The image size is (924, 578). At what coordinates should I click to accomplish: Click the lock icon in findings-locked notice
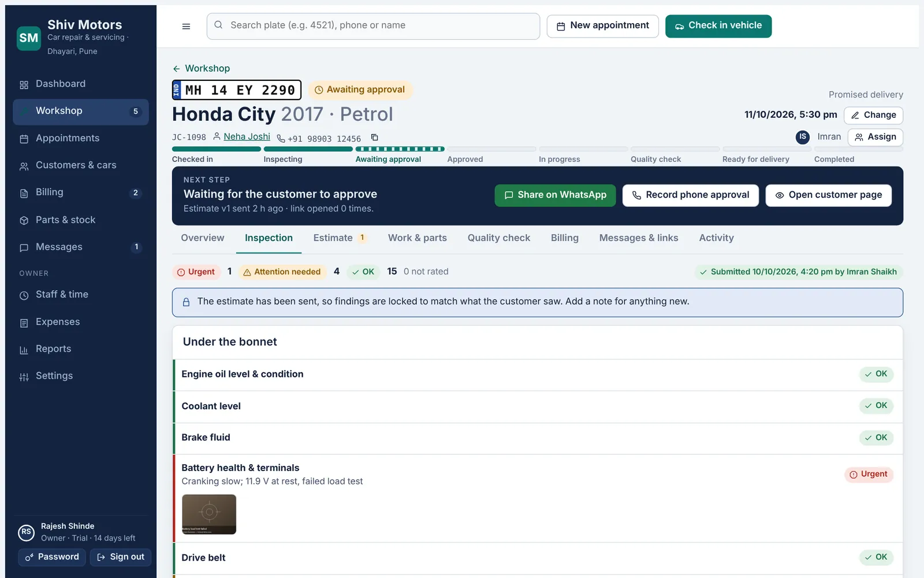coord(186,302)
